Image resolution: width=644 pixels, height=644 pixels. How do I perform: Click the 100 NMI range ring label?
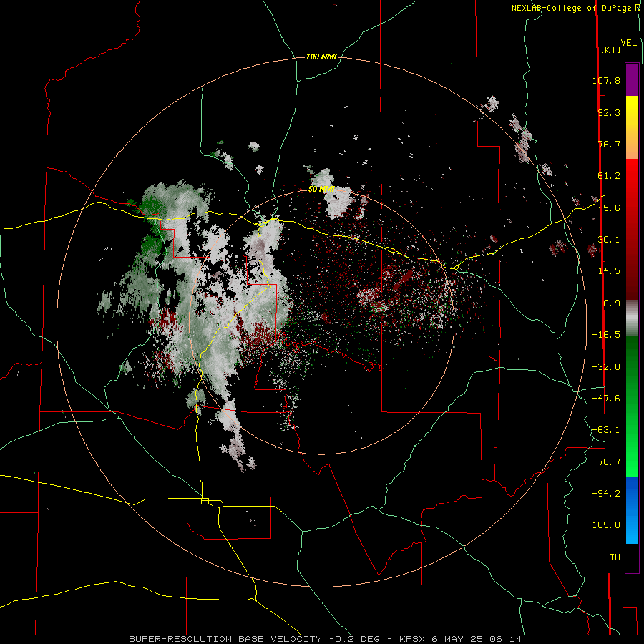pos(321,57)
